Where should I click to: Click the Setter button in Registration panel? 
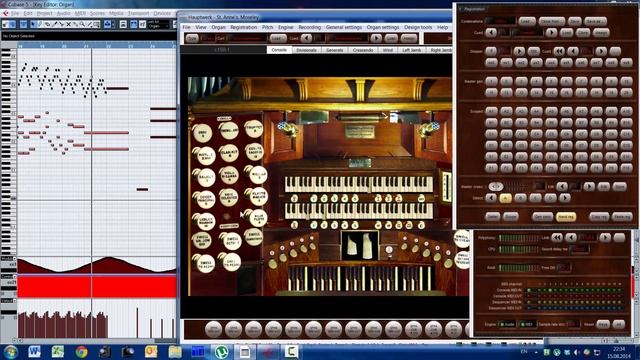pos(492,216)
